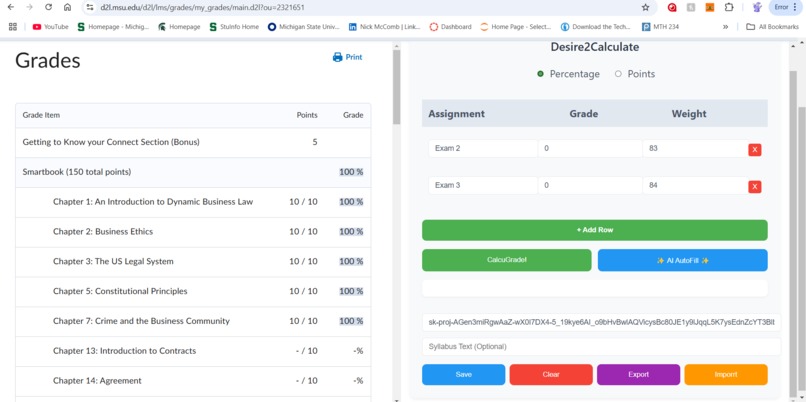Click the Weight column header in calculator

(689, 114)
